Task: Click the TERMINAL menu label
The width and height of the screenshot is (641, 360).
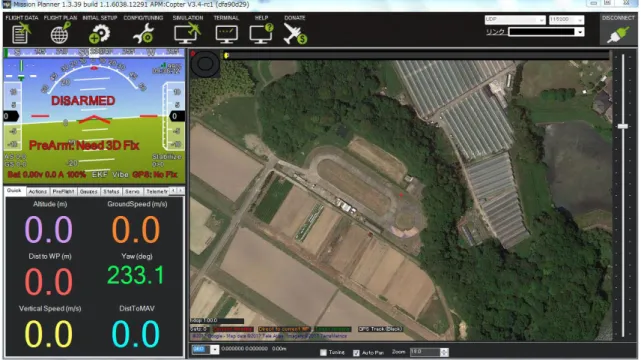Action: pyautogui.click(x=226, y=18)
